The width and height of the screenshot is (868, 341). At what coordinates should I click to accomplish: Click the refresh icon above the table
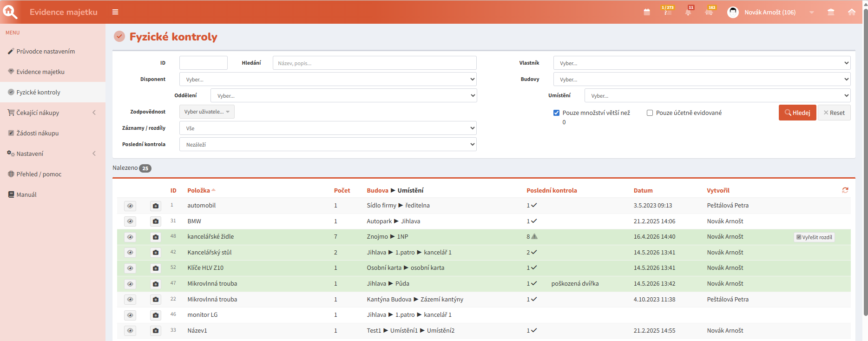[x=845, y=190]
